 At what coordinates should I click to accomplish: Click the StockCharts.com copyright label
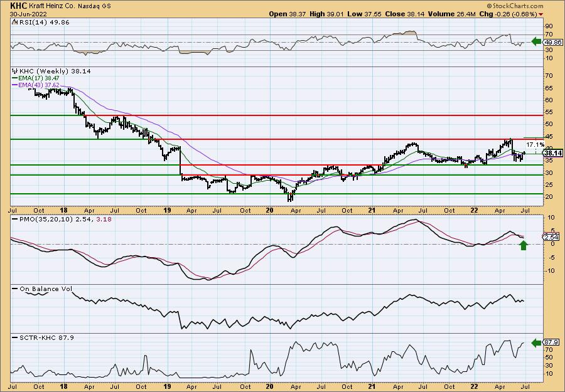pos(515,6)
